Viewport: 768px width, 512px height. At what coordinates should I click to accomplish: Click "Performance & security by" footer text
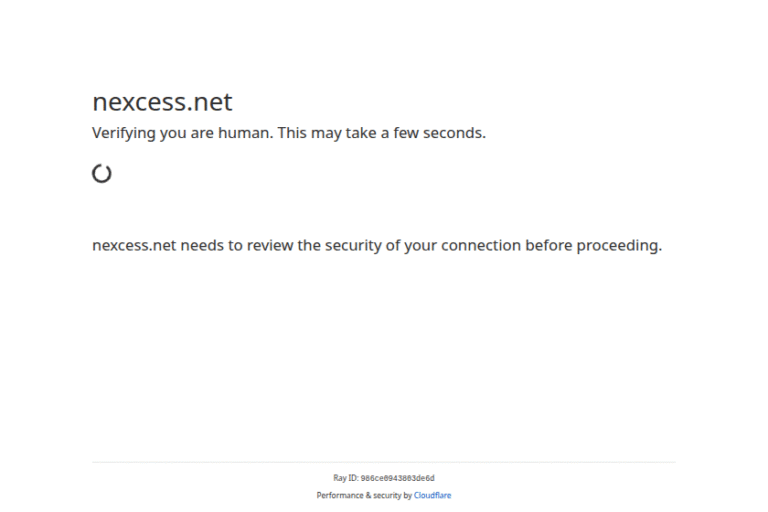pyautogui.click(x=364, y=495)
